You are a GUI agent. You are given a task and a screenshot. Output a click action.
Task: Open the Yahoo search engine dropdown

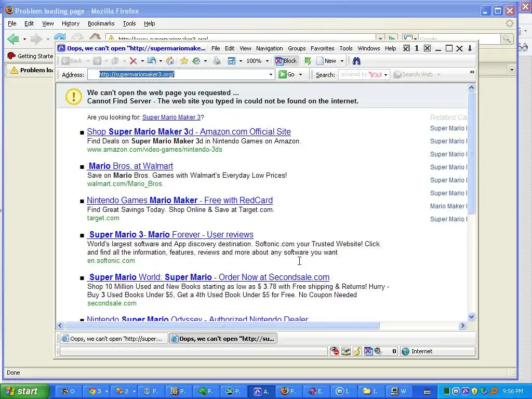point(385,75)
